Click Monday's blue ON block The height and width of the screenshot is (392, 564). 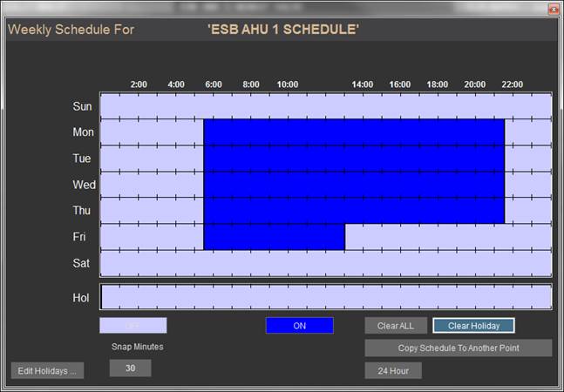pyautogui.click(x=353, y=132)
